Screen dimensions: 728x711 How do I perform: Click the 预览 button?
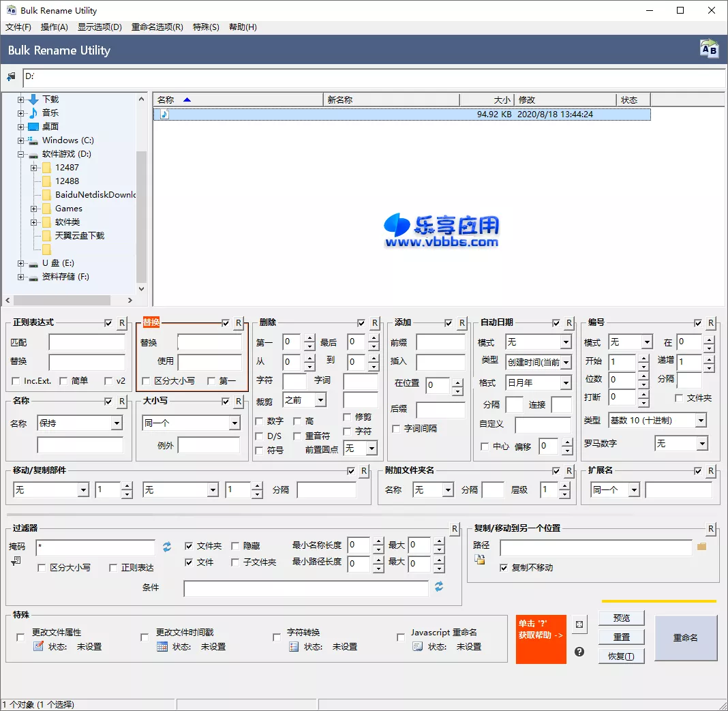[x=621, y=618]
